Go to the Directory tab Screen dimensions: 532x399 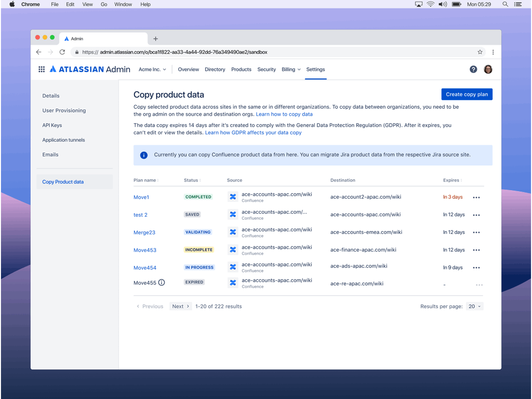click(x=215, y=69)
